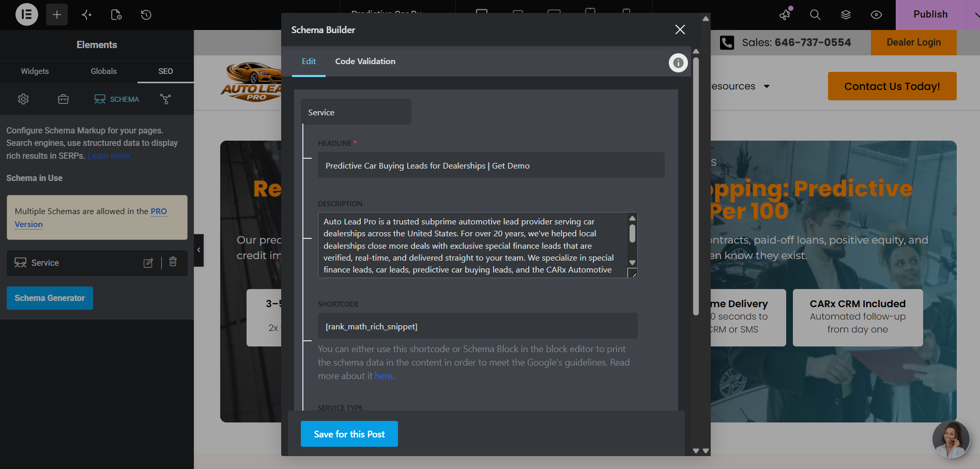Open the social share network icon
980x469 pixels.
pyautogui.click(x=165, y=99)
